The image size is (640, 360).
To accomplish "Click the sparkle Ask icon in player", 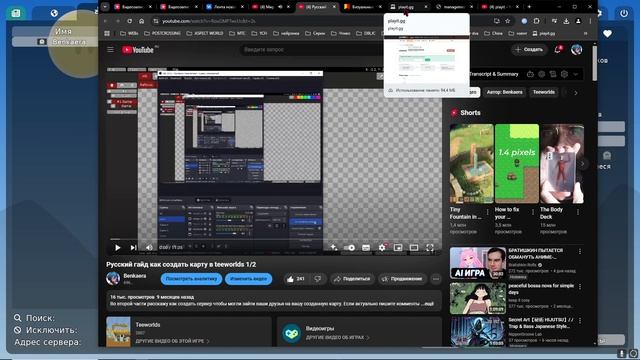I will pyautogui.click(x=333, y=247).
